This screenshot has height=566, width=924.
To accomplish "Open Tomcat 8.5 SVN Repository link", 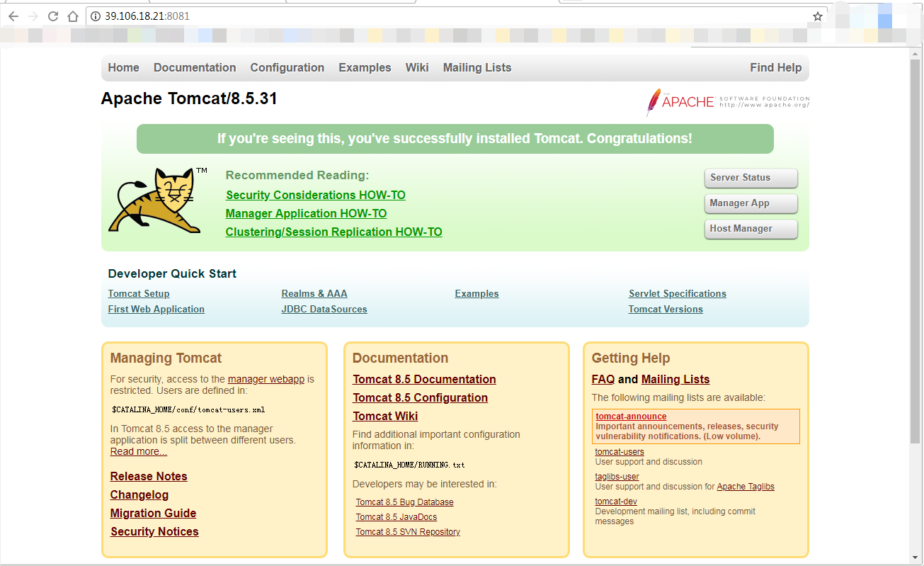I will tap(408, 532).
